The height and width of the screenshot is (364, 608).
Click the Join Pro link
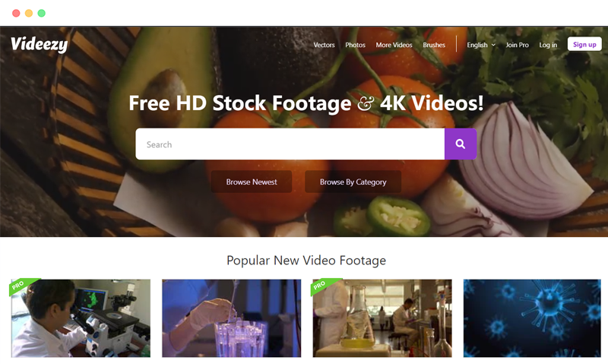[517, 45]
